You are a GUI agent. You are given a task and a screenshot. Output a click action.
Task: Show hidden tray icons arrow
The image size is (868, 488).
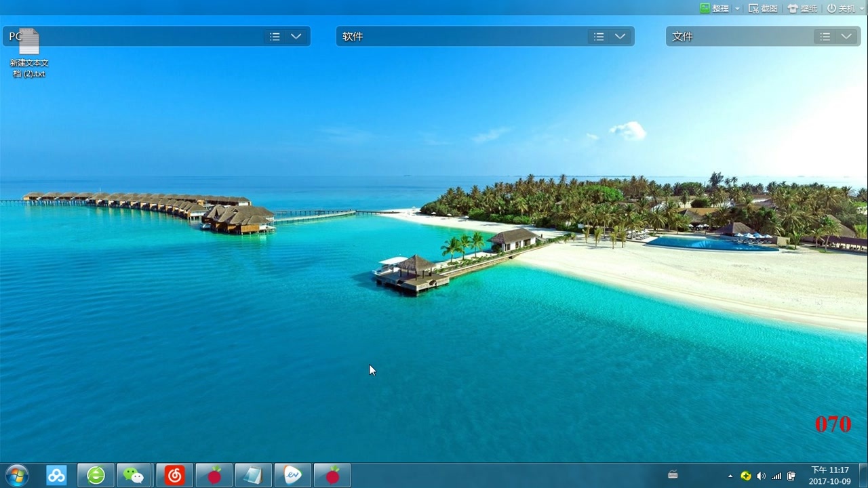730,476
